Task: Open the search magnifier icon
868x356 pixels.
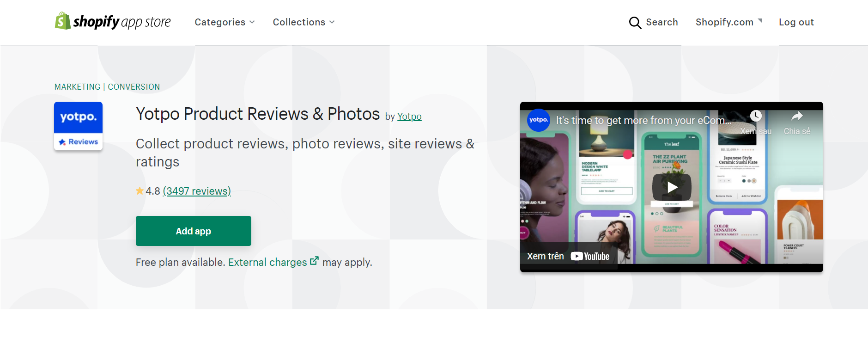Action: click(635, 23)
